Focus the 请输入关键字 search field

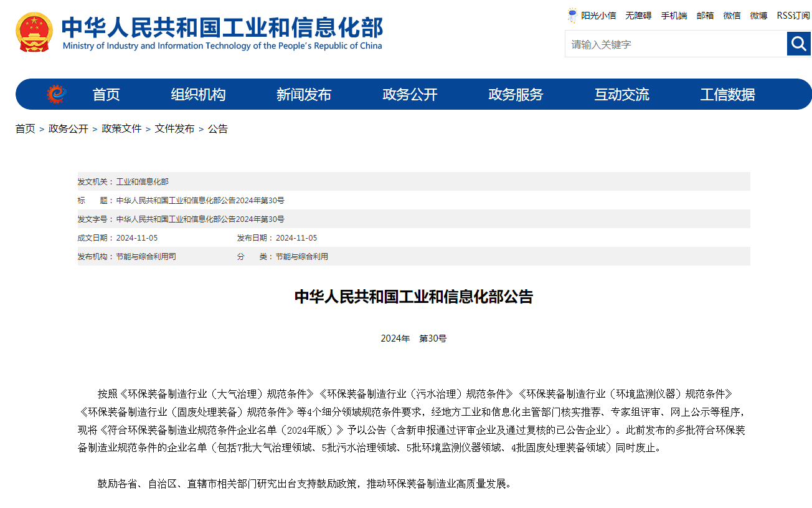point(676,44)
